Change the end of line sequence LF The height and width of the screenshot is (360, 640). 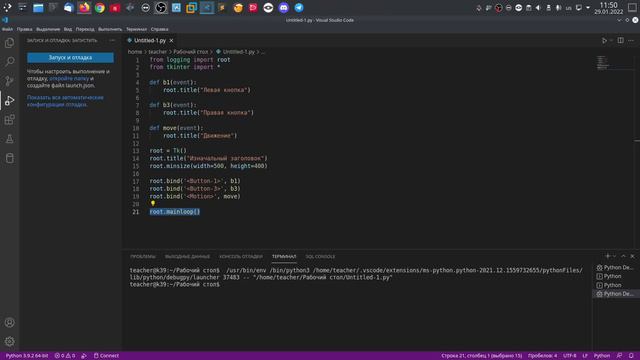584,356
